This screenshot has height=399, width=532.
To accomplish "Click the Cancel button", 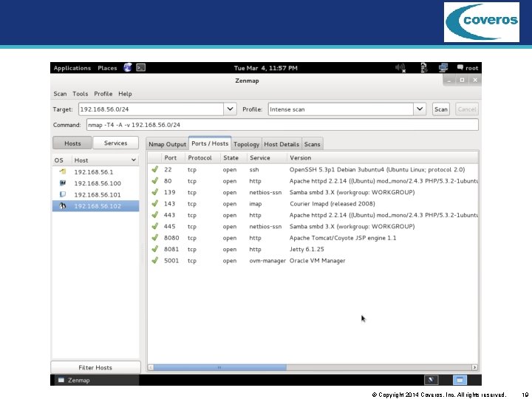I will (467, 109).
